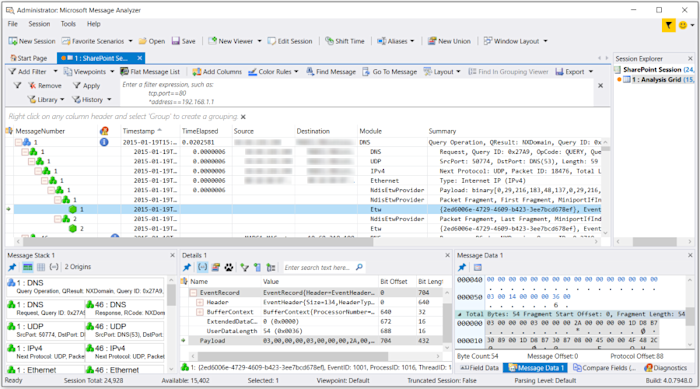Image resolution: width=700 pixels, height=389 pixels.
Task: Switch to the Field Data tab
Action: tap(479, 368)
